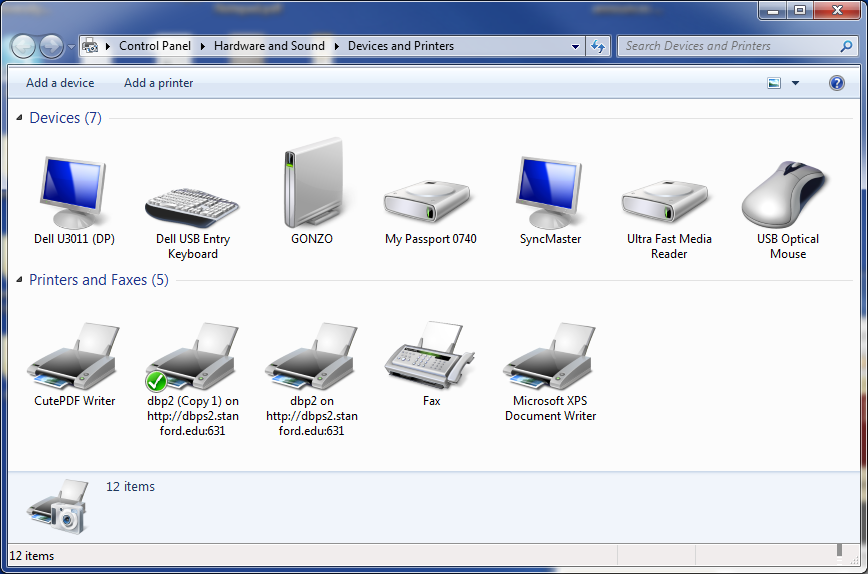This screenshot has width=868, height=574.
Task: Click the 'Dell USB Entry Keyboard' label
Action: (193, 246)
